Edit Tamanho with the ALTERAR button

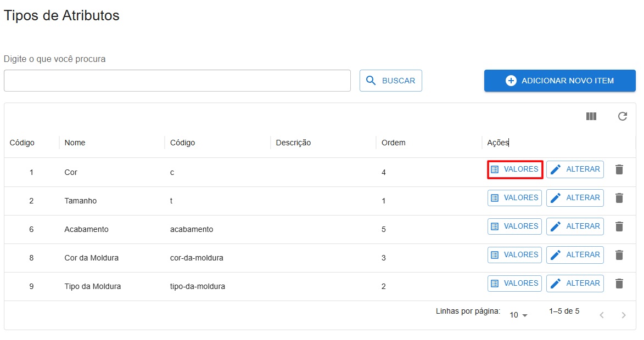click(x=574, y=198)
